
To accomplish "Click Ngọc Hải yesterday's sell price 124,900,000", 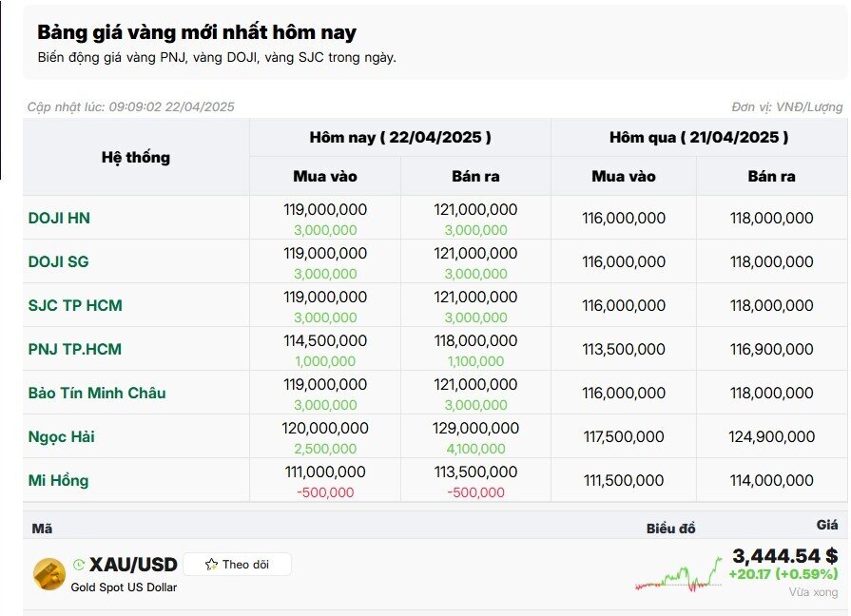I will [772, 437].
